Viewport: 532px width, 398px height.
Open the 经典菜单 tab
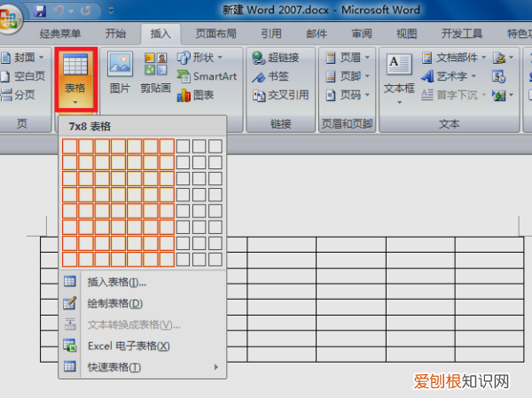click(x=60, y=34)
